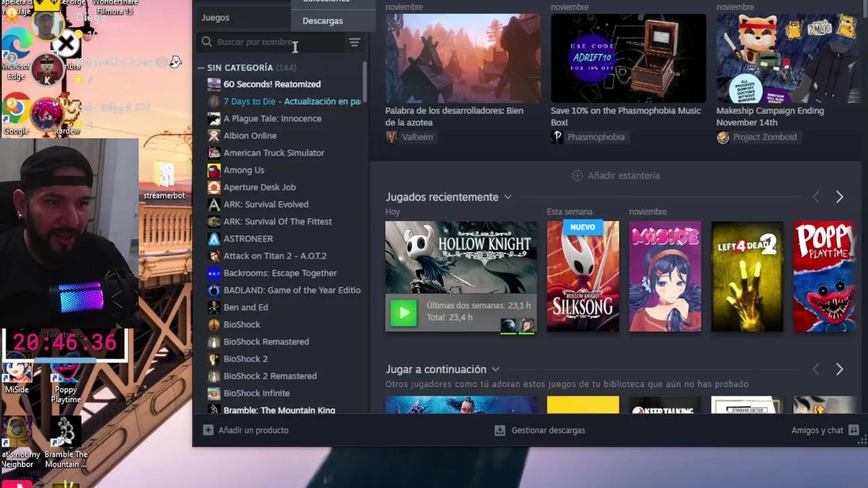
Task: Click the Backrooms: Escape Together icon
Action: click(x=214, y=273)
